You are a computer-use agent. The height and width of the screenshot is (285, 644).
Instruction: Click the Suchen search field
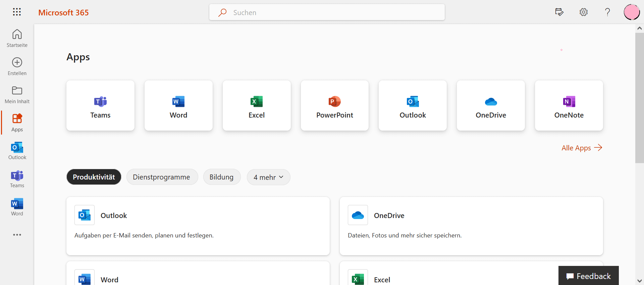[x=327, y=12]
